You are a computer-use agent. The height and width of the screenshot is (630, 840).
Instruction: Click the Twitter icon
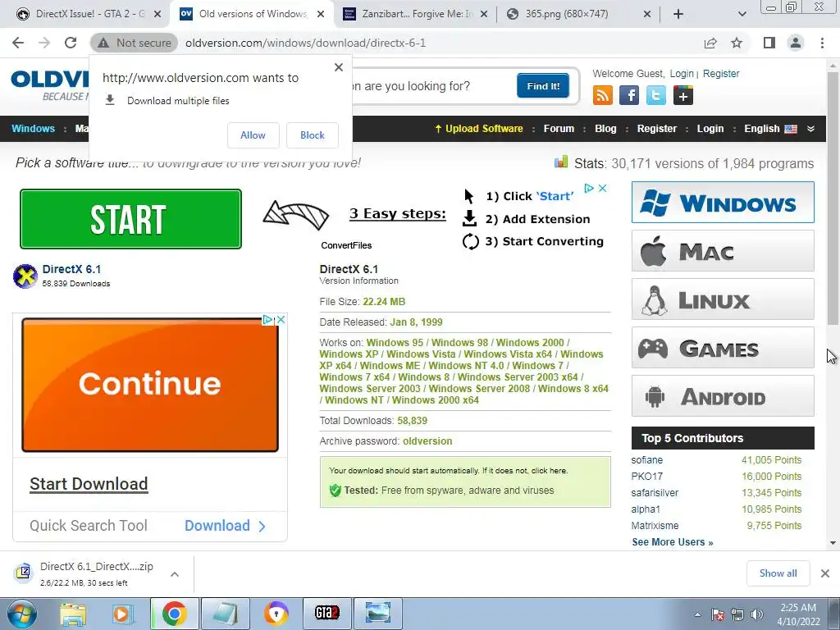click(656, 95)
